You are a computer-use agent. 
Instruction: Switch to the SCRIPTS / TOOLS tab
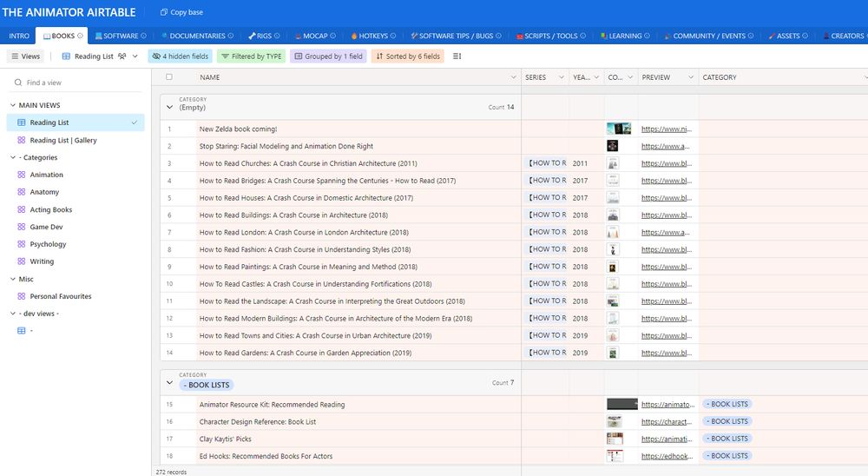click(550, 36)
